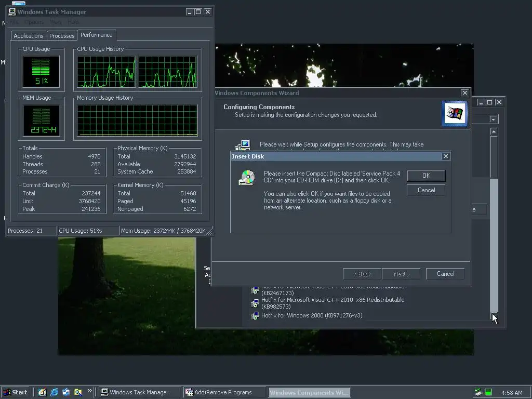Minimize the Windows Task Manager window

tap(189, 12)
